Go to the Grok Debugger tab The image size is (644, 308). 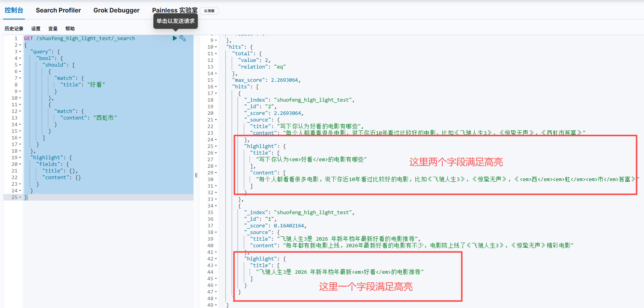pyautogui.click(x=116, y=10)
